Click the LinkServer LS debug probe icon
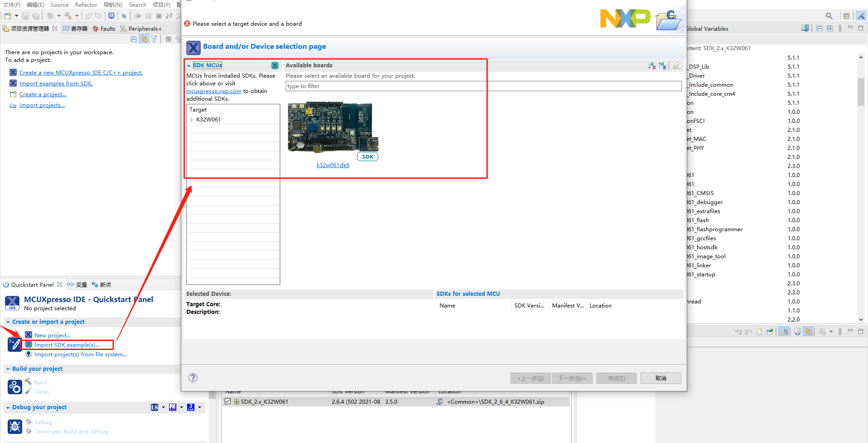Viewport: 868px width, 443px height. coord(155,407)
